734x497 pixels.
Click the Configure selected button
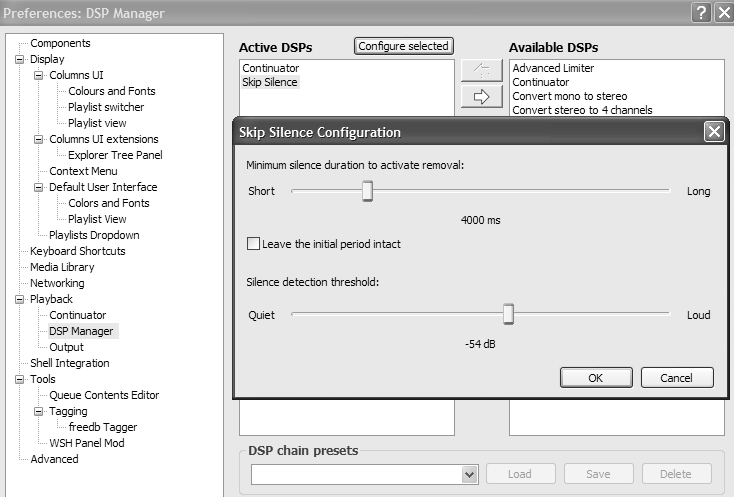point(404,46)
